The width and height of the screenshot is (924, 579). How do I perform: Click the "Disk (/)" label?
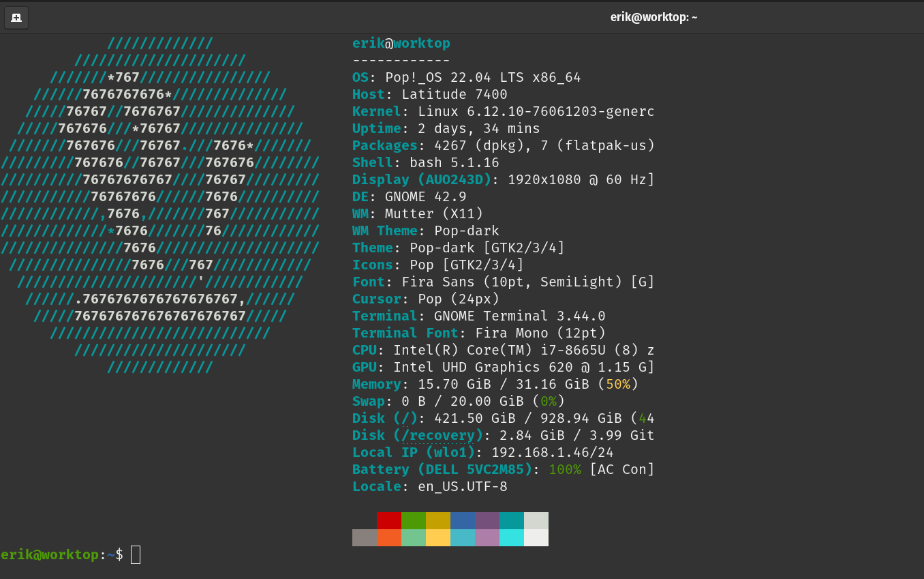click(x=385, y=419)
